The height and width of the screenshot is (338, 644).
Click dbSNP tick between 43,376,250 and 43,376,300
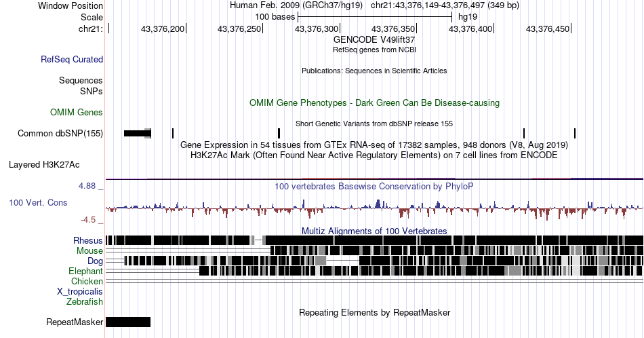[x=279, y=133]
